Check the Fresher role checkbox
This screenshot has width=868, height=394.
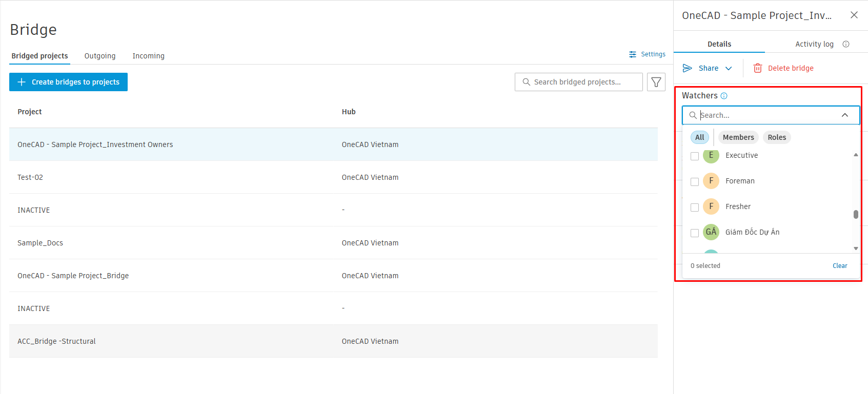tap(695, 208)
